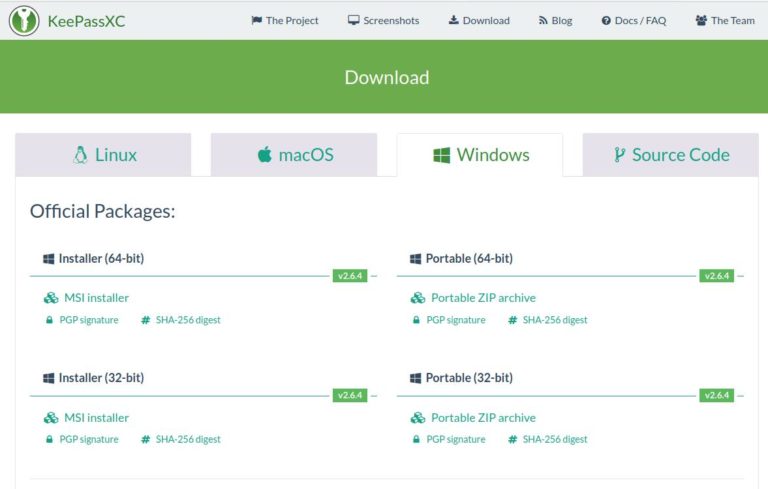Click the Windows icon beside Installer (64-bit) heading

tap(48, 259)
